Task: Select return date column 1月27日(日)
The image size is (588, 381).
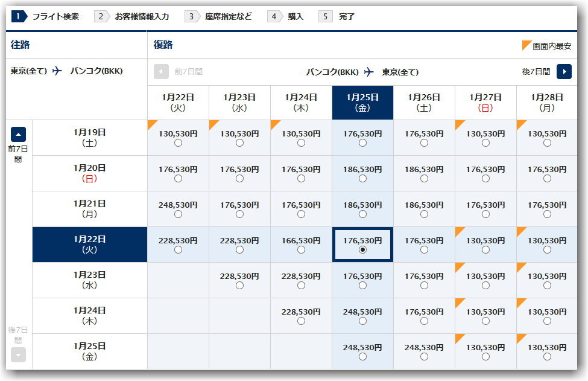Action: pyautogui.click(x=485, y=103)
